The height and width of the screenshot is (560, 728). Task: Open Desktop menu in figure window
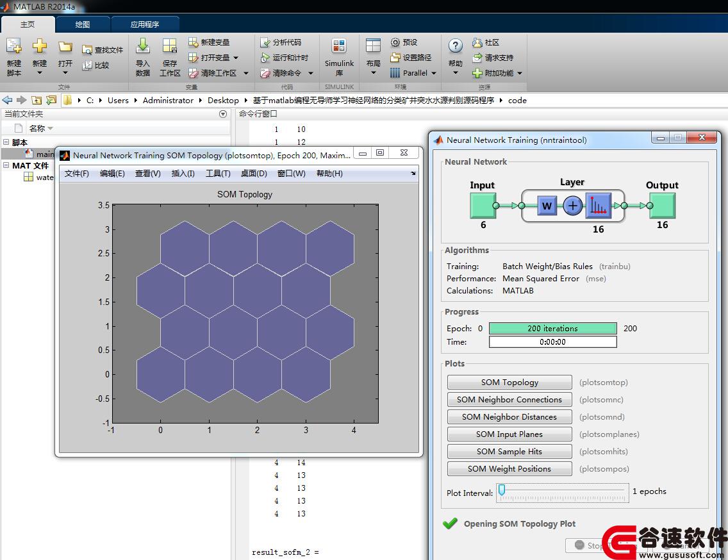tap(254, 174)
